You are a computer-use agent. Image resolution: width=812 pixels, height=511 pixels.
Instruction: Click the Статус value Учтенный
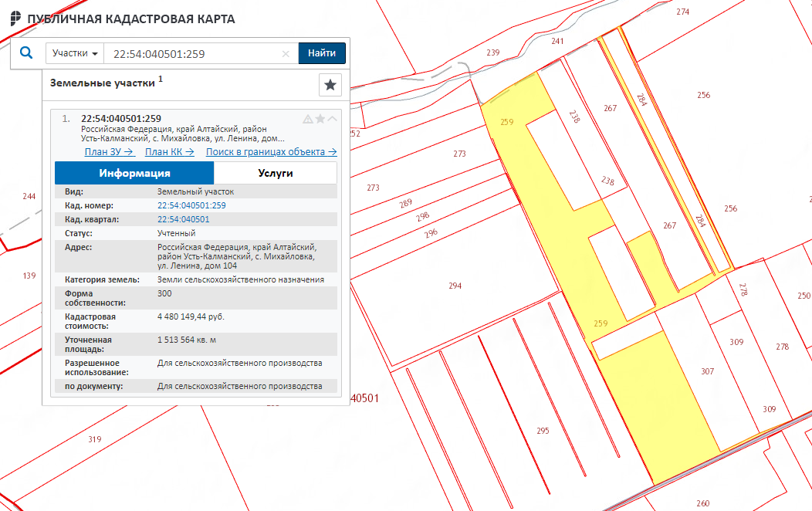coord(177,233)
